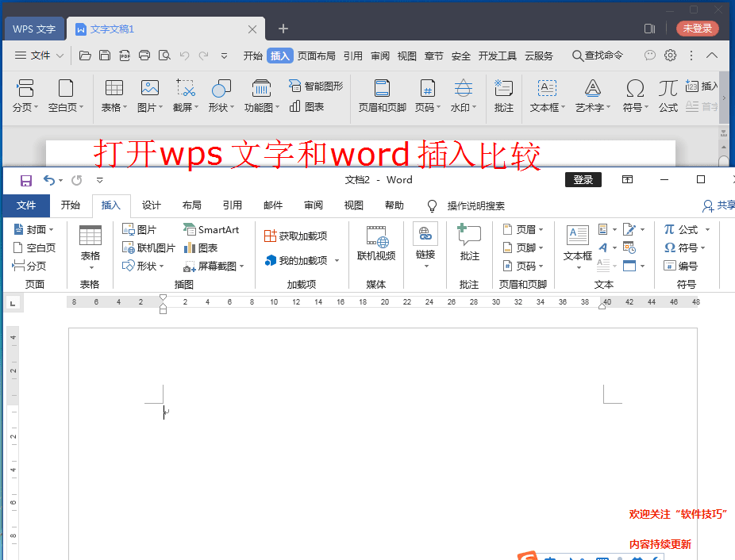Viewport: 735px width, 560px height.
Task: Click Word 批注 comment button
Action: coord(469,243)
